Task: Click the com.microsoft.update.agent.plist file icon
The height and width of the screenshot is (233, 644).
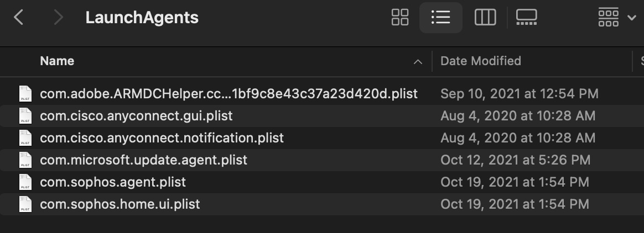Action: point(25,160)
